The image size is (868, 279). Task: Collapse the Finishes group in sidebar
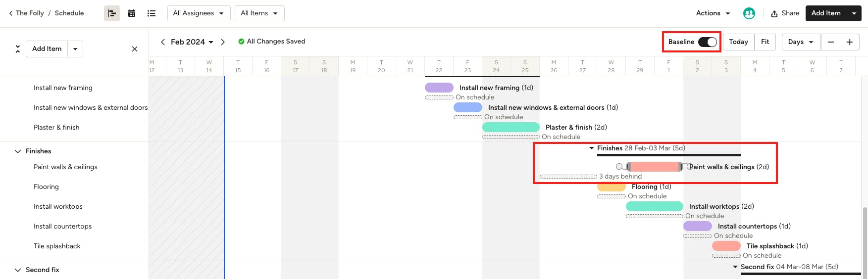pos(18,151)
